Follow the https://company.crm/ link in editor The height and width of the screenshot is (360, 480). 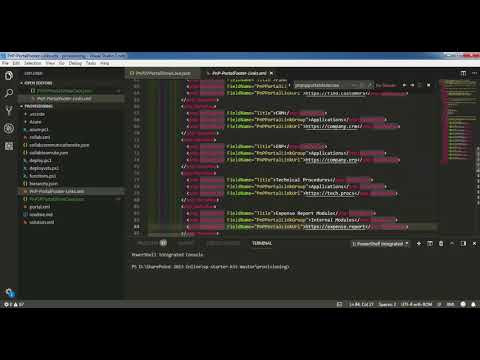[333, 126]
